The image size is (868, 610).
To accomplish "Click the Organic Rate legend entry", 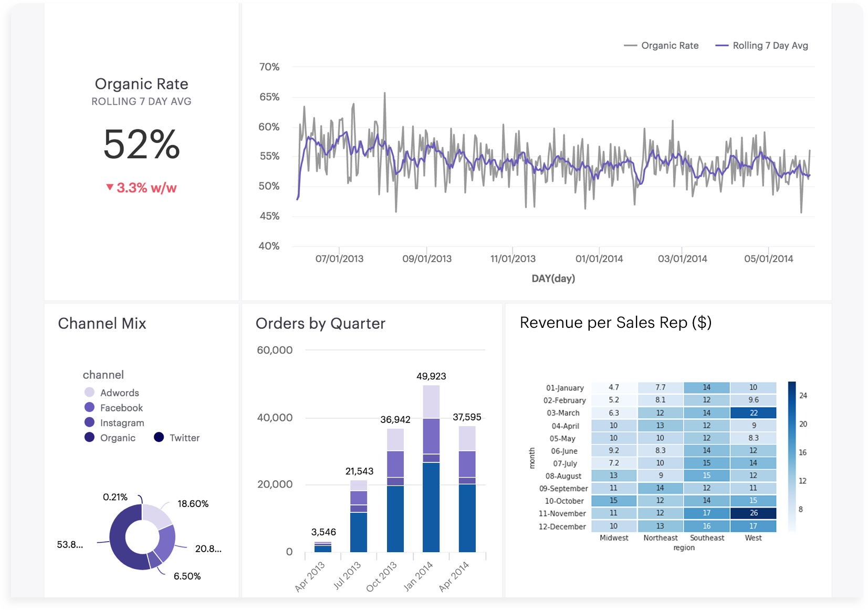I will coord(661,46).
